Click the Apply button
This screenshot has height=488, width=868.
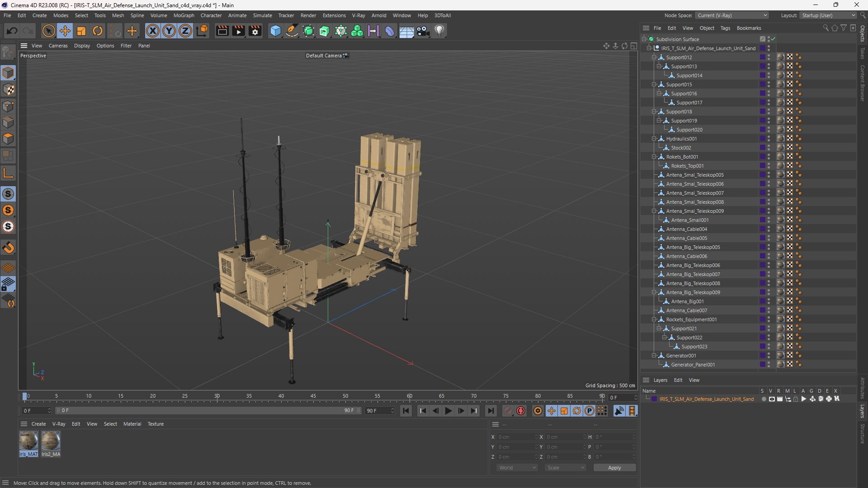pyautogui.click(x=614, y=468)
